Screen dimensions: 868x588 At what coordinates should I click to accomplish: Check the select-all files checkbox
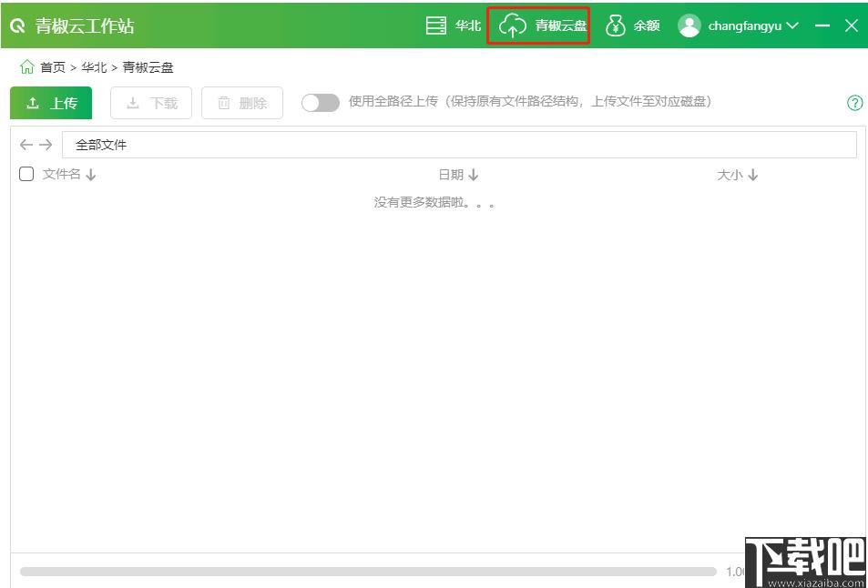click(x=26, y=174)
